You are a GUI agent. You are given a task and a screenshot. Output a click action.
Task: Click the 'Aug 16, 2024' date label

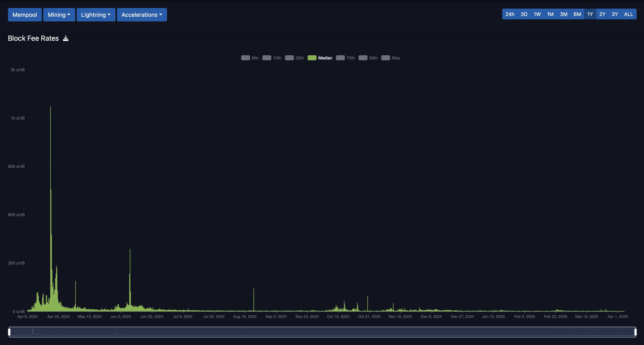click(x=245, y=316)
